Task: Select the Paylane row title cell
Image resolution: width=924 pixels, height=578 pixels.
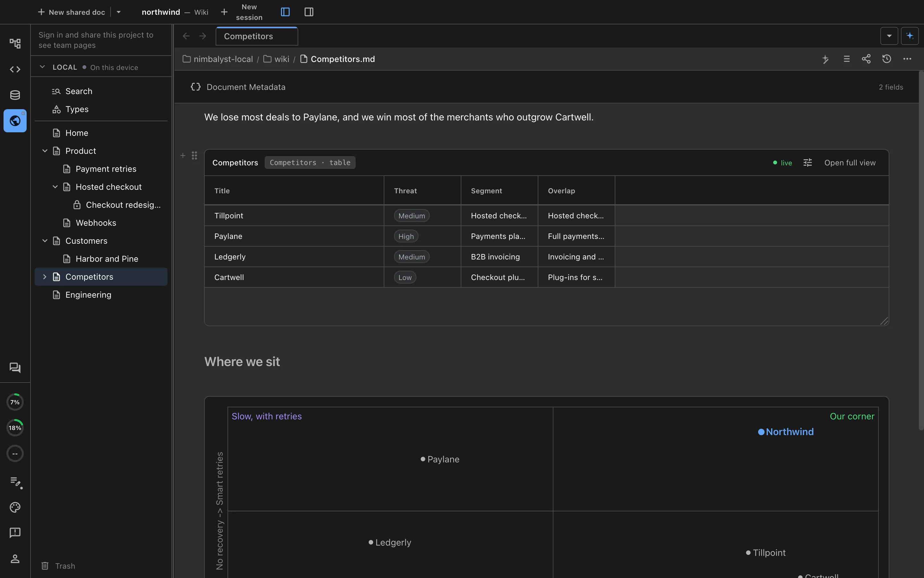Action: click(295, 236)
